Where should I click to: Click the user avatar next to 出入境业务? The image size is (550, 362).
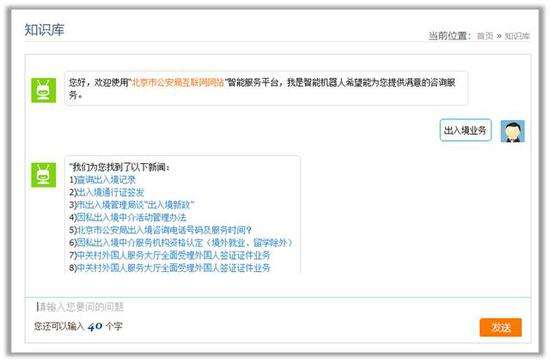pos(512,131)
